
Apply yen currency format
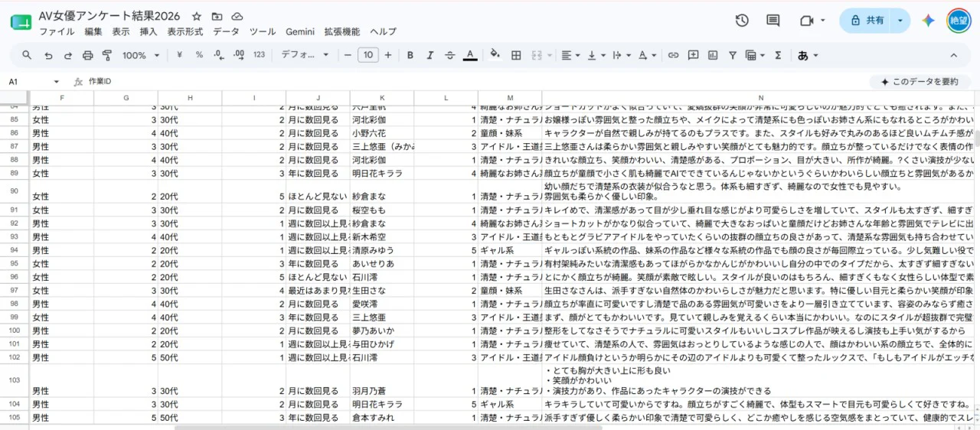coord(179,55)
